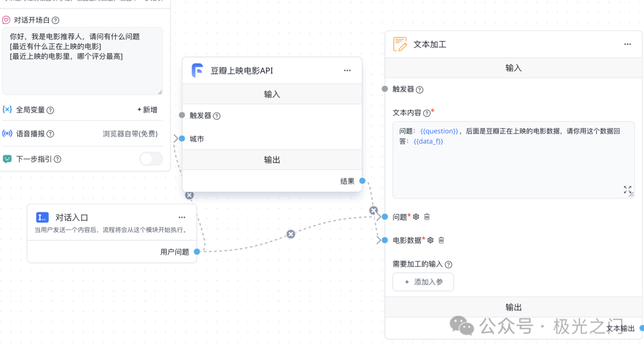This screenshot has height=352, width=644.
Task: Click the 语音播报 broadcast icon
Action: pos(7,134)
